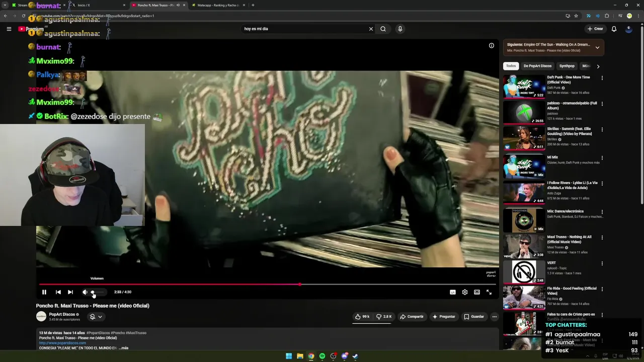
Task: Open a new browser tab
Action: pyautogui.click(x=253, y=5)
